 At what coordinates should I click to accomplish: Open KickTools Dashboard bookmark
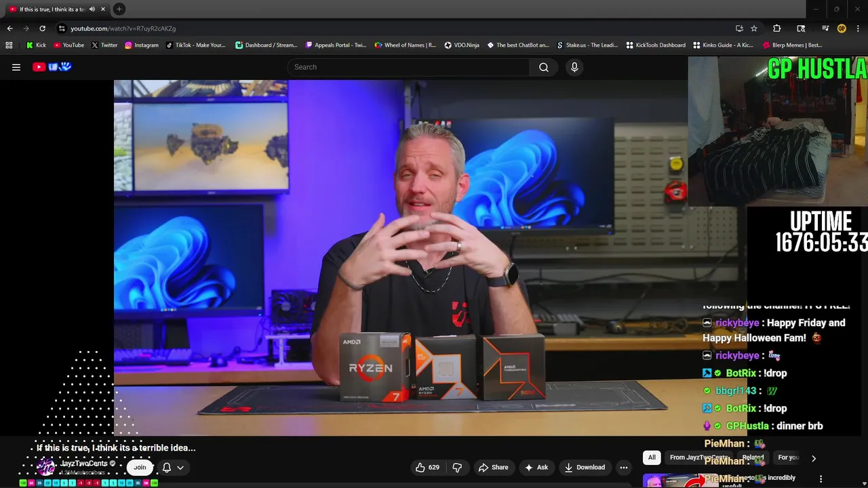tap(656, 45)
